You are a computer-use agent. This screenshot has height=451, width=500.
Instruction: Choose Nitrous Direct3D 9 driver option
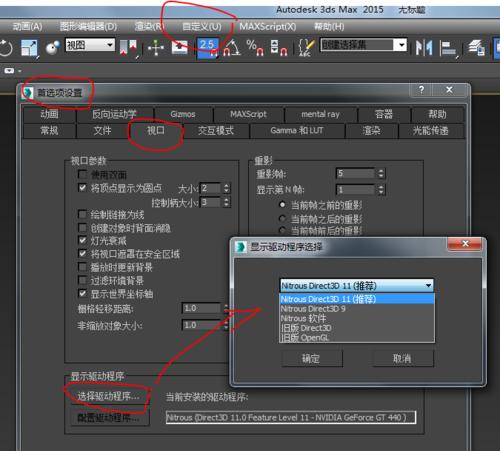(x=357, y=309)
